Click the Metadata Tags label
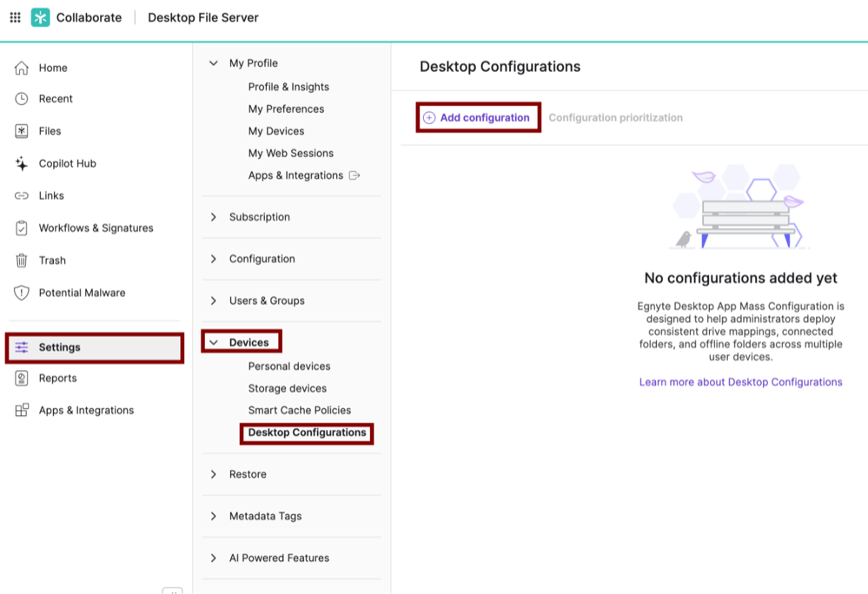The height and width of the screenshot is (594, 868). tap(266, 516)
